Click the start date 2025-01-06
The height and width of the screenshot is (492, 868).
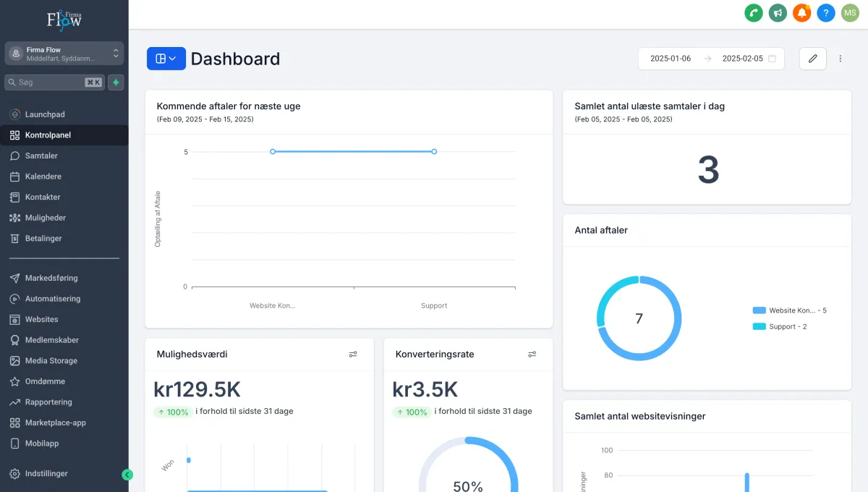point(671,59)
